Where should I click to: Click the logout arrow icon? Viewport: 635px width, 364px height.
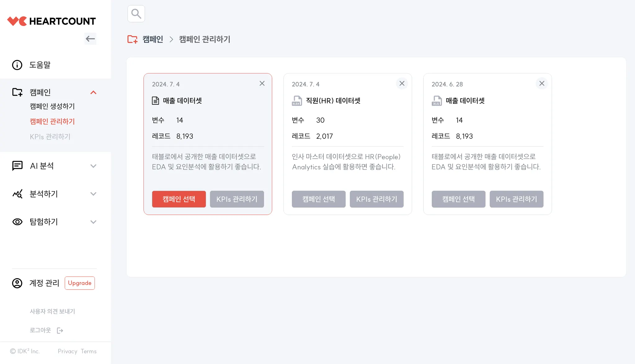[x=60, y=331]
